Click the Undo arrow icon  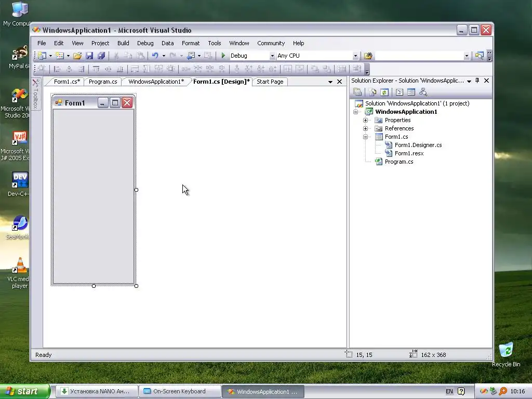[155, 56]
